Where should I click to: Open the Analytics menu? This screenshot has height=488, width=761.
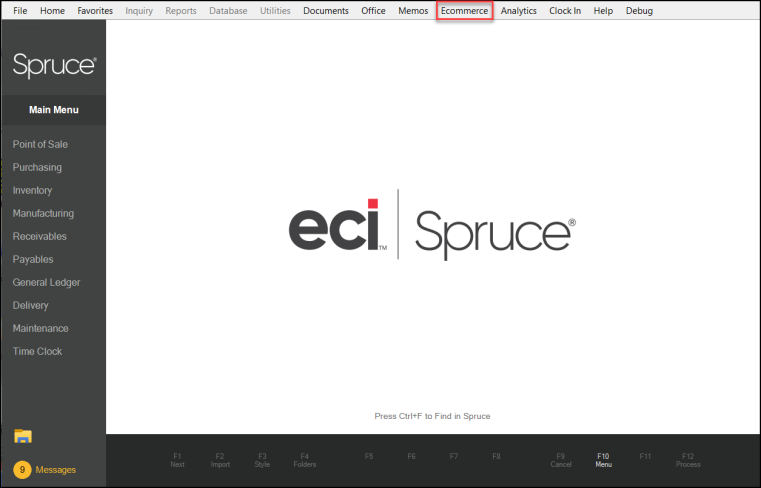pyautogui.click(x=518, y=11)
